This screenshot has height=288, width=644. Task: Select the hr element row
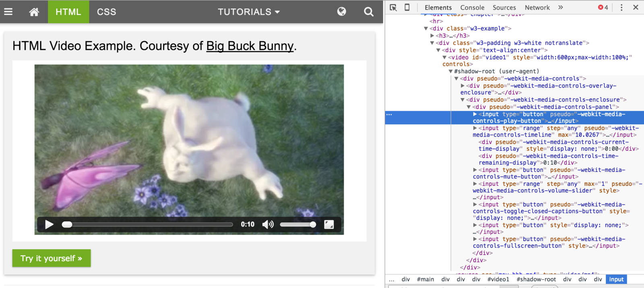click(436, 21)
